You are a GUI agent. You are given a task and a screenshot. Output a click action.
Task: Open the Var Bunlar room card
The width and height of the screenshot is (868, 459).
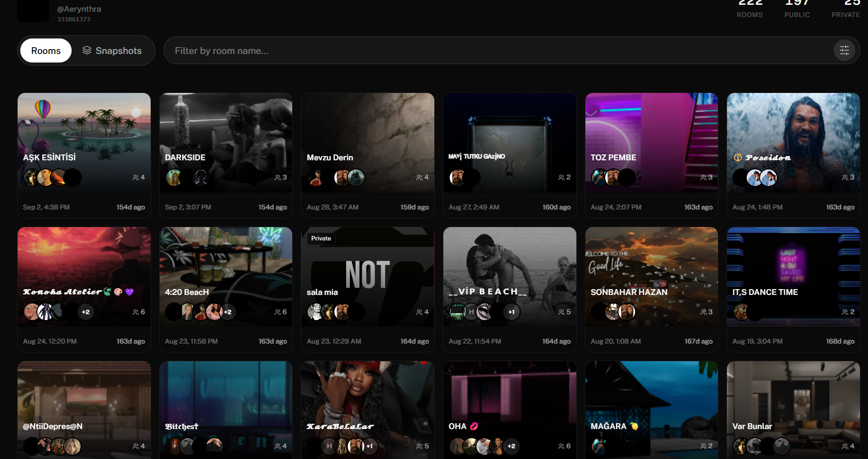click(x=793, y=410)
